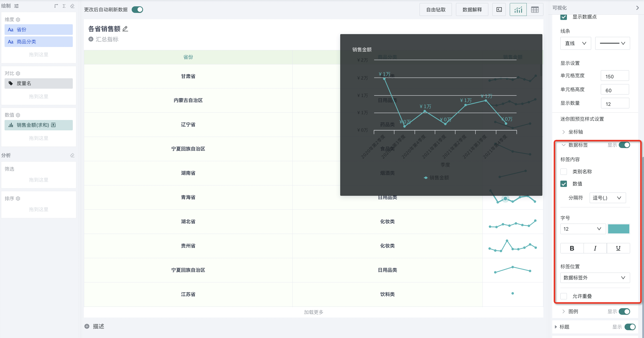Click the Underline formatting button

(618, 248)
